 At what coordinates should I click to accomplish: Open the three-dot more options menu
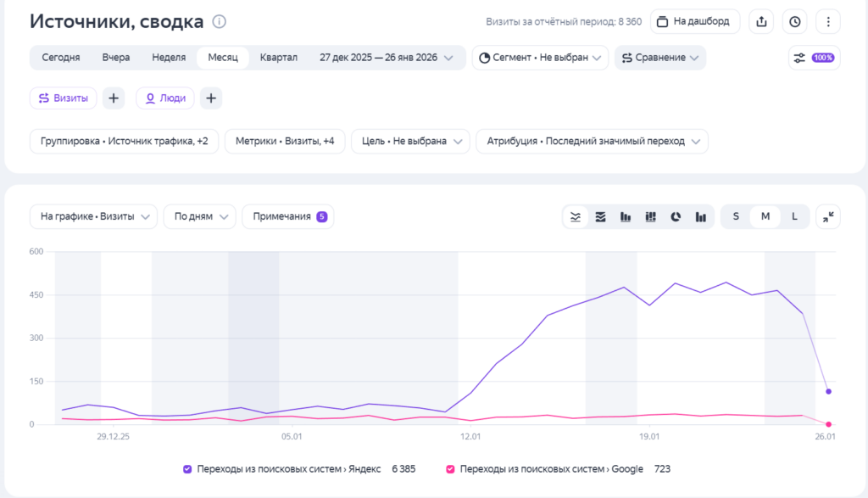pyautogui.click(x=828, y=21)
